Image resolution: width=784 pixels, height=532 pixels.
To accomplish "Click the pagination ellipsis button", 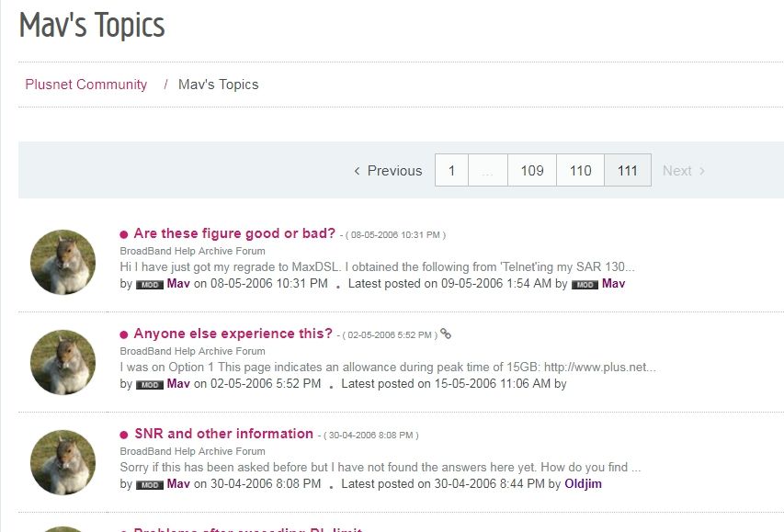I will coord(488,171).
